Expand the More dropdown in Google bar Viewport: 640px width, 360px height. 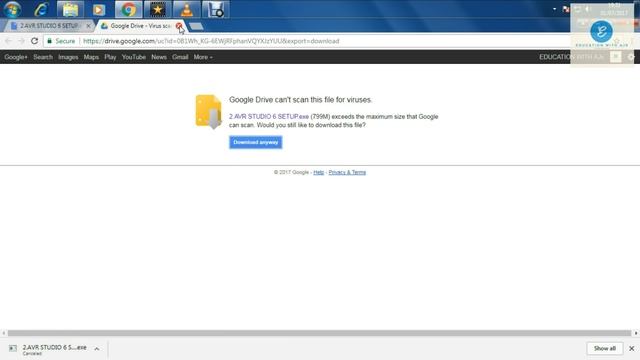203,57
